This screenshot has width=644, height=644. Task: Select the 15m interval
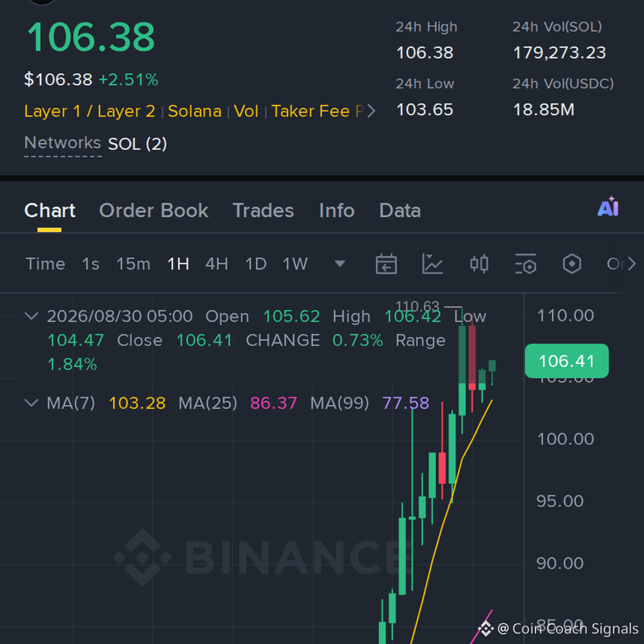click(x=134, y=264)
